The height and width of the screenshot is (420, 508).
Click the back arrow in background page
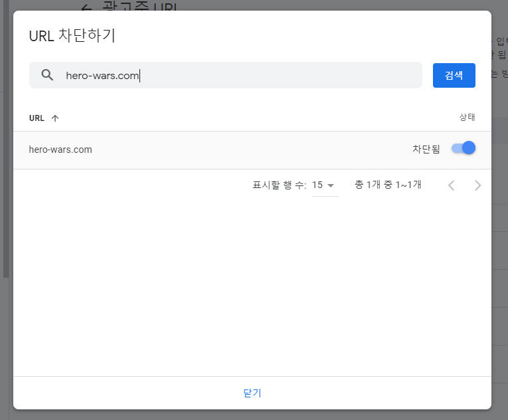(x=86, y=8)
